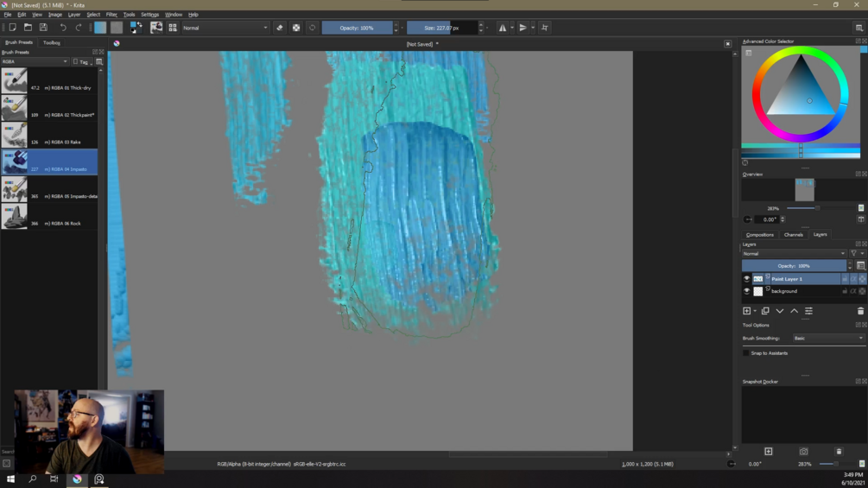Toggle alpha inherit on Paint Layer 1
The width and height of the screenshot is (868, 488).
tap(853, 279)
